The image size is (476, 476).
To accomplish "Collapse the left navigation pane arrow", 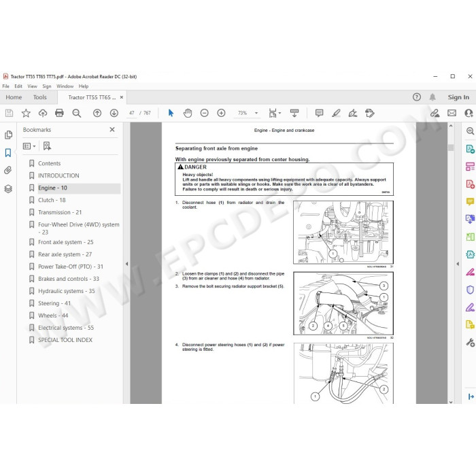I will point(127,264).
